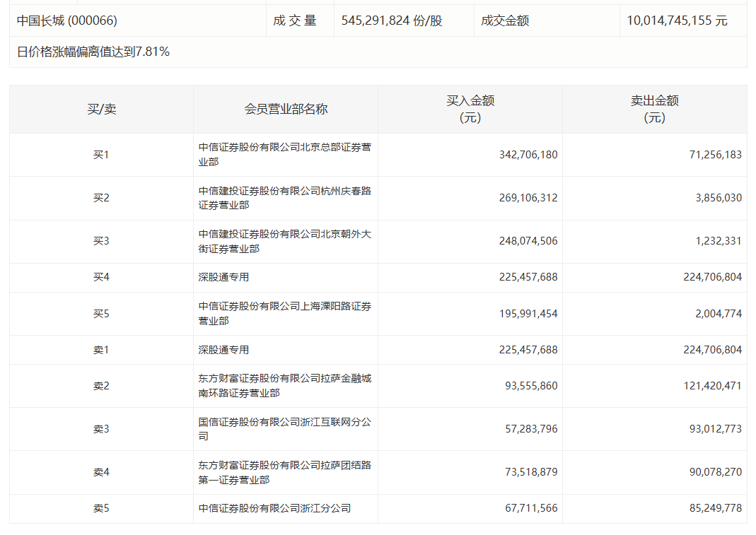Click 东方财富拉萨团结路第一证券营业部 branch name

(285, 472)
